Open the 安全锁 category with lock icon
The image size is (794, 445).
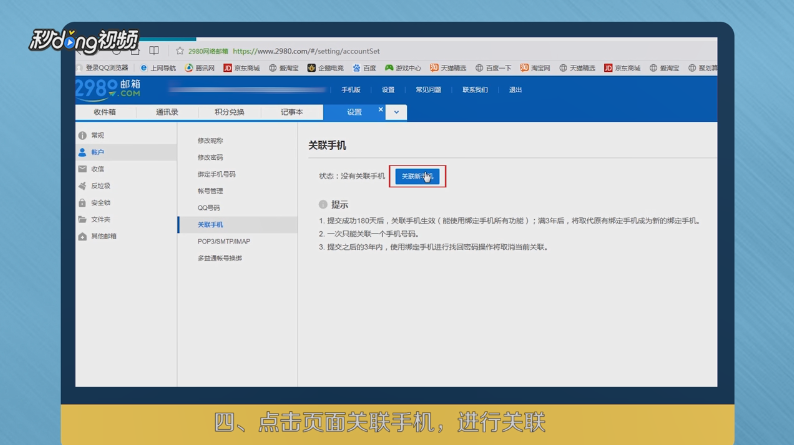(95, 203)
